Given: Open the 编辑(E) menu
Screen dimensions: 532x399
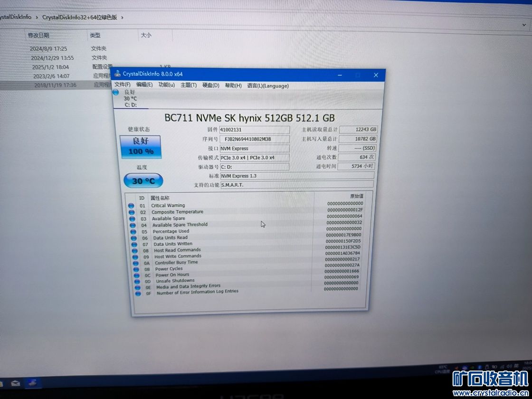Looking at the screenshot, I should 144,85.
